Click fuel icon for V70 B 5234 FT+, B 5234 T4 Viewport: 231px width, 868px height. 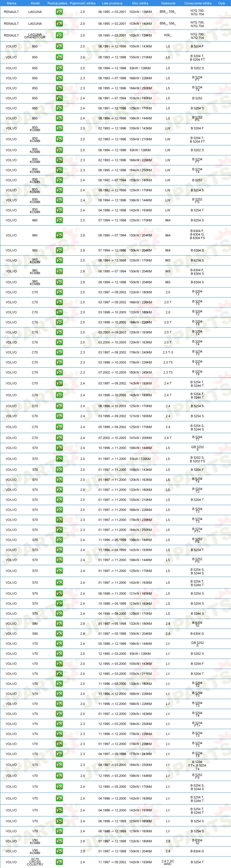click(x=59, y=765)
